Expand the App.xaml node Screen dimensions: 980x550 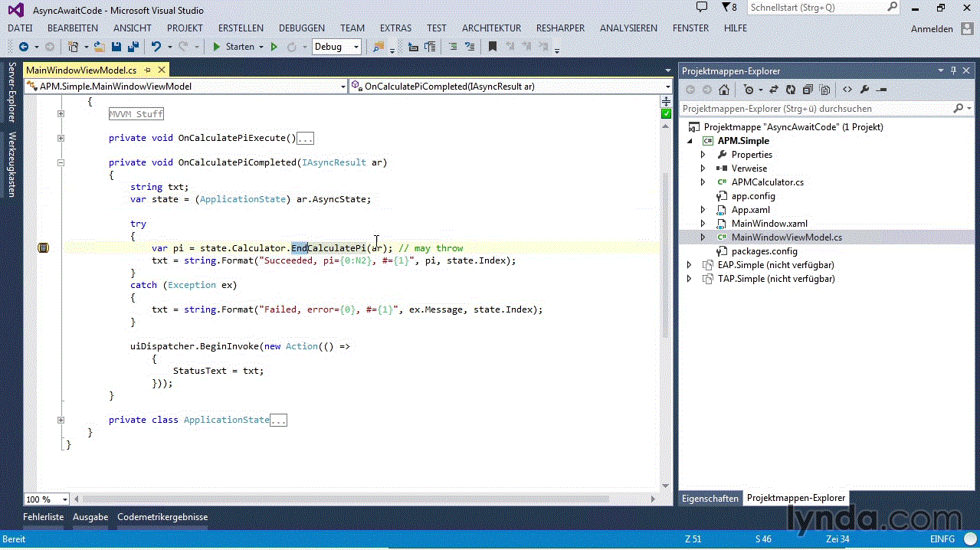(703, 210)
